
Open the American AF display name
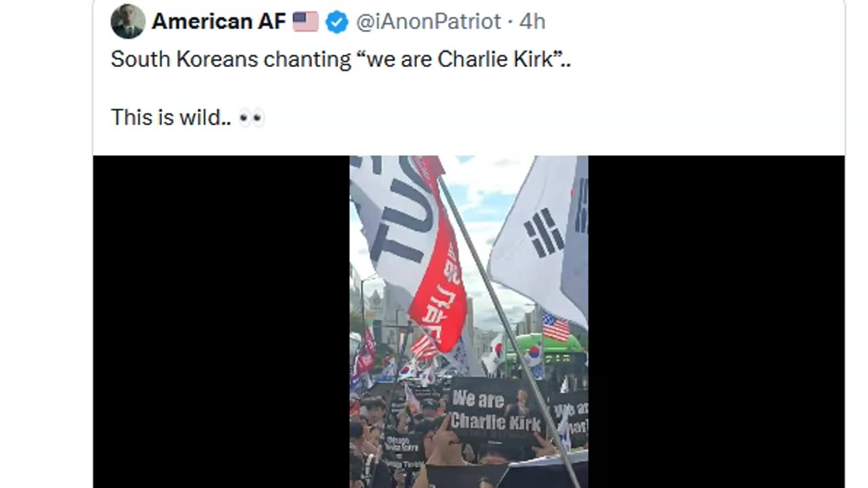[x=218, y=22]
